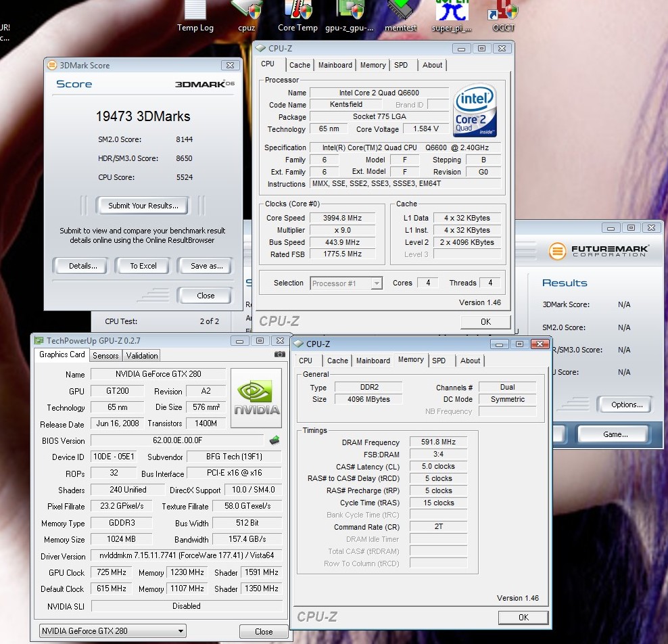The image size is (668, 644).
Task: Open OCCT desktop shortcut
Action: click(503, 16)
